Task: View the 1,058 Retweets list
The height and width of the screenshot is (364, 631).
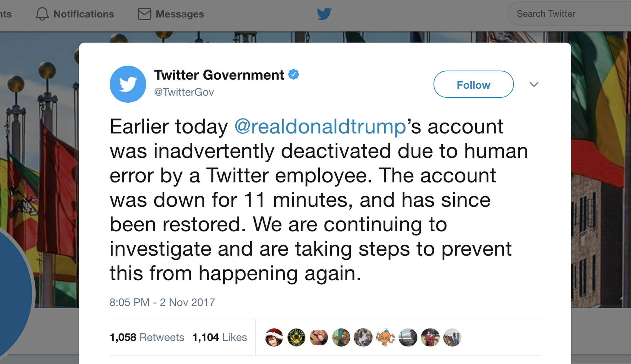Action: [147, 337]
